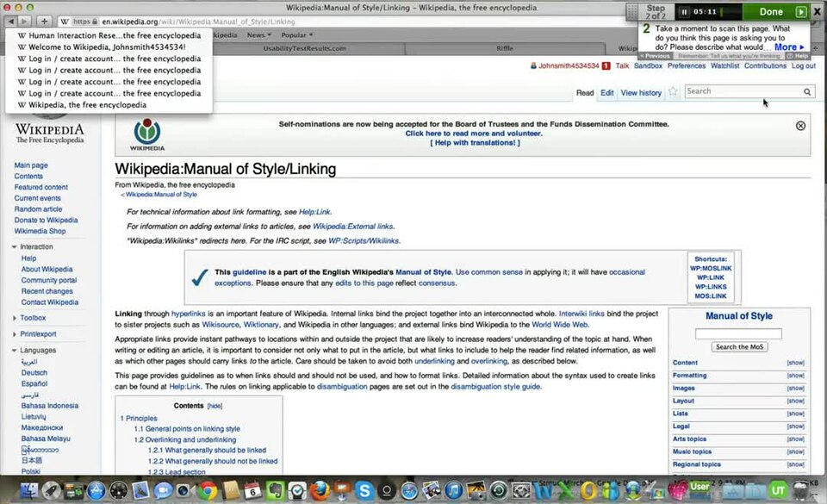
Task: Select the View history tab
Action: tap(641, 93)
